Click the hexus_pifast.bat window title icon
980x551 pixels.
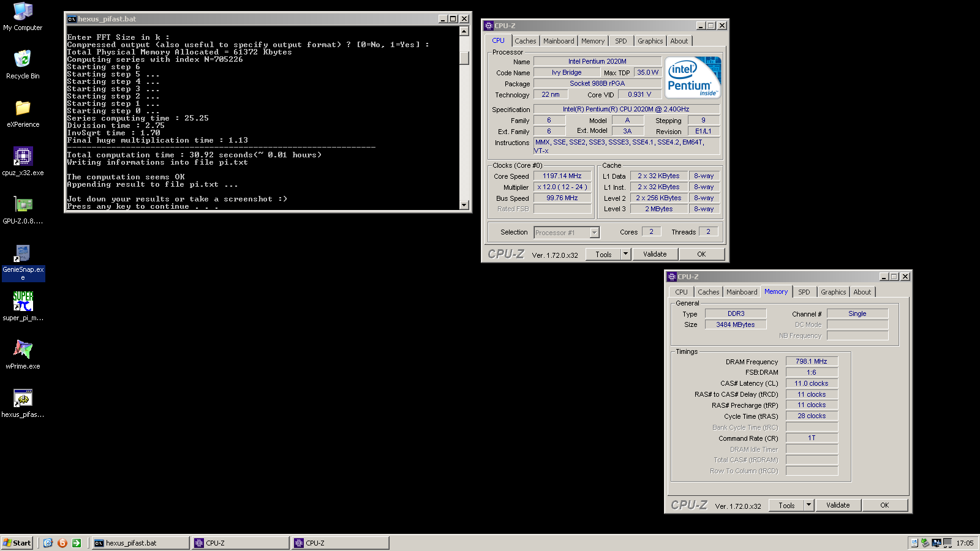pos(72,19)
